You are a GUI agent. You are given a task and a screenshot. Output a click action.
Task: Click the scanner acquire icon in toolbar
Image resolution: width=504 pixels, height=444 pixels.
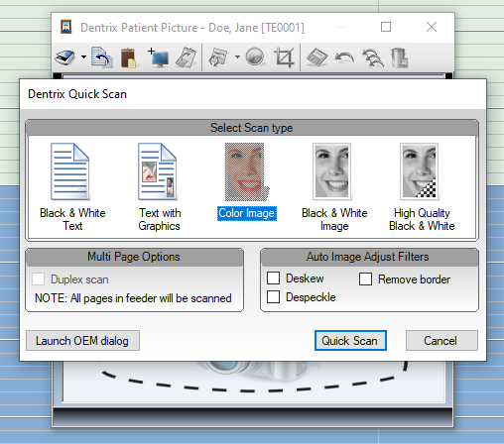coord(65,57)
